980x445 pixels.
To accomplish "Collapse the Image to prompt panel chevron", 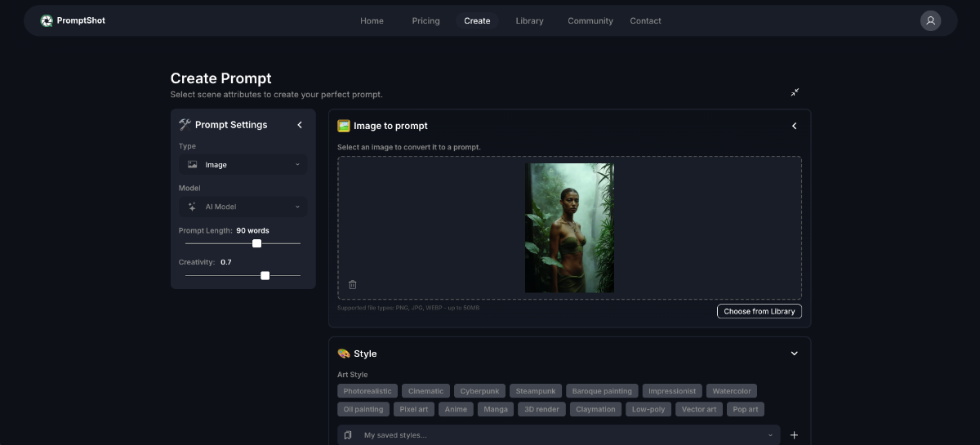I will 794,126.
